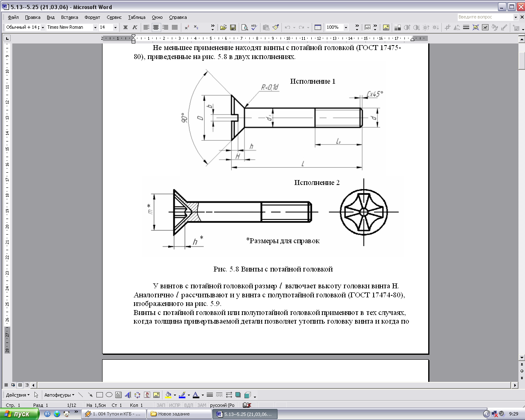Open picture Text Wrapping icon
This screenshot has width=525, height=420.
coord(485,27)
